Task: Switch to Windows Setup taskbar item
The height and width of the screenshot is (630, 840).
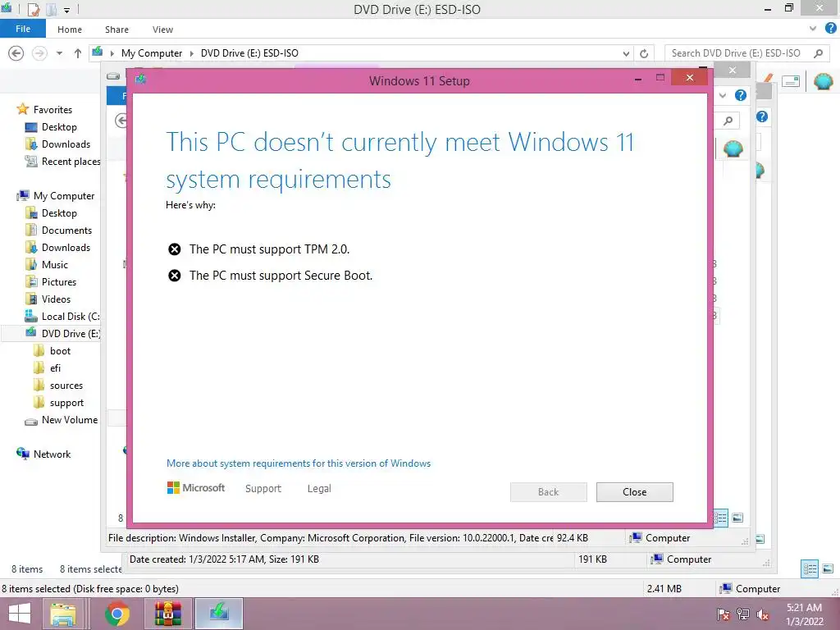Action: [218, 614]
